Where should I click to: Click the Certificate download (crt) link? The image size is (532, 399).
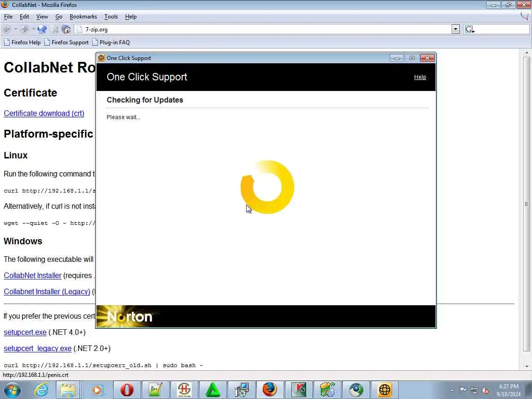(44, 113)
